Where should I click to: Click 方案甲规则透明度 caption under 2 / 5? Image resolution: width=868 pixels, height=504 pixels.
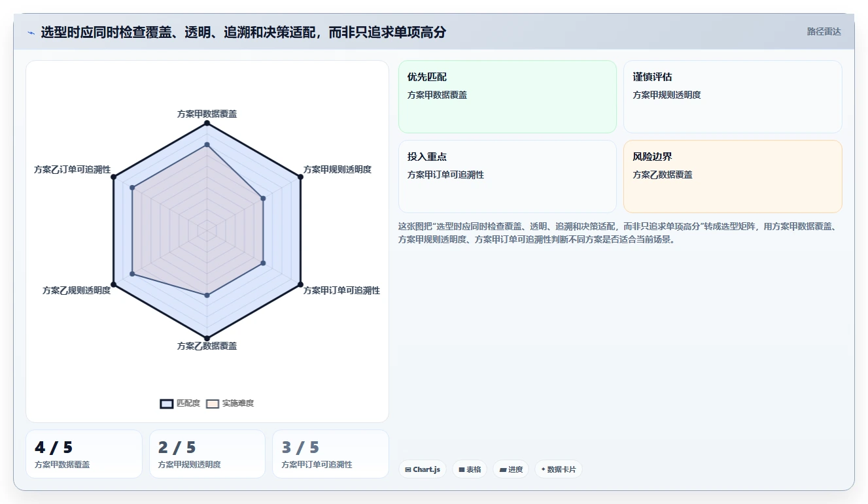tap(189, 465)
